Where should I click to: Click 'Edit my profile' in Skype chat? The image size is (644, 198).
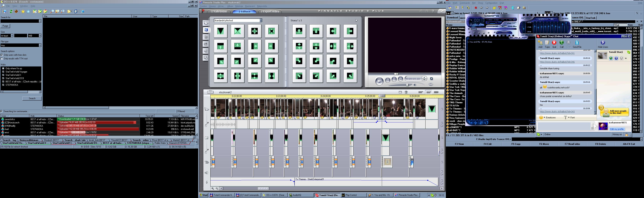[617, 129]
